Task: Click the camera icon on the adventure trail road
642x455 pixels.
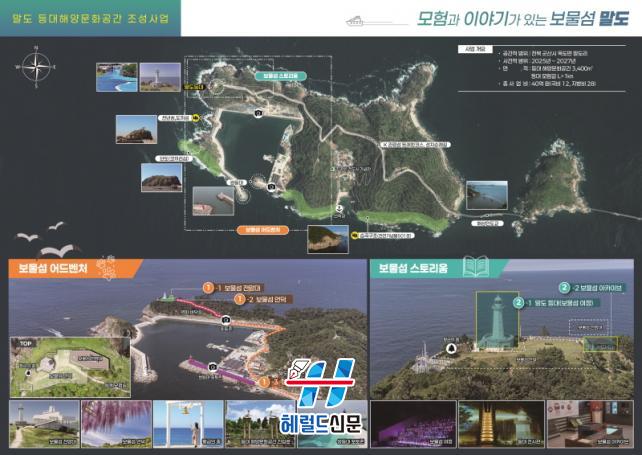Action: [225, 319]
